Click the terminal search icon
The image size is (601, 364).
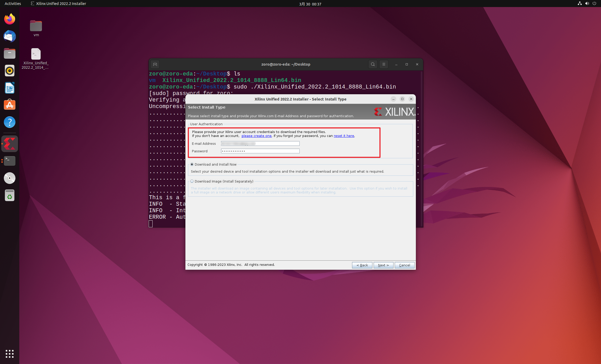pos(373,64)
